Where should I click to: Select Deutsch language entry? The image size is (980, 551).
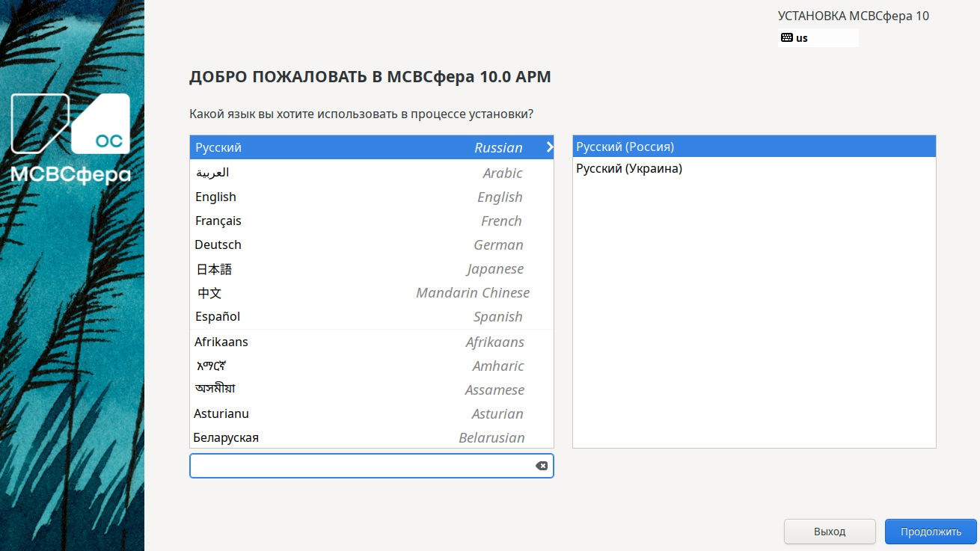pos(371,244)
